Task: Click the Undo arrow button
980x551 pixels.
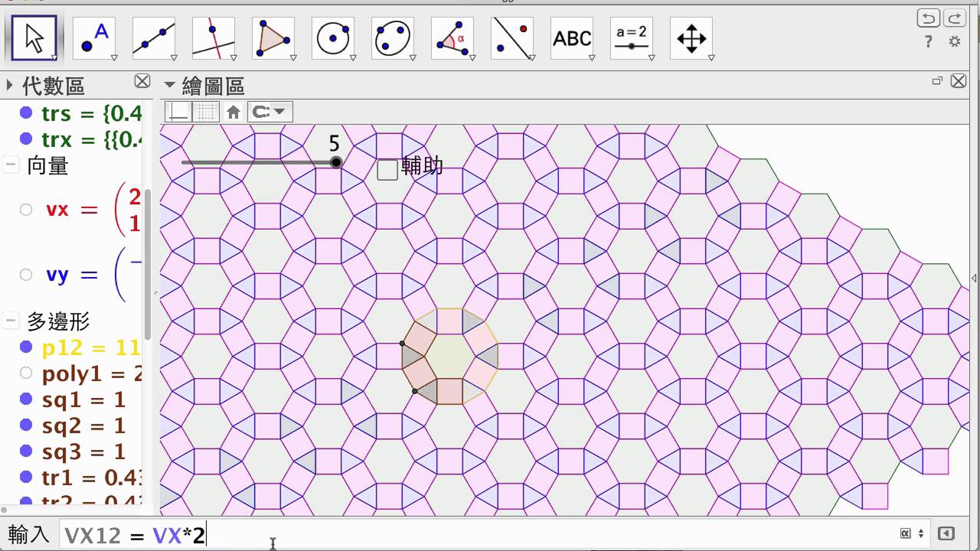Action: 929,18
